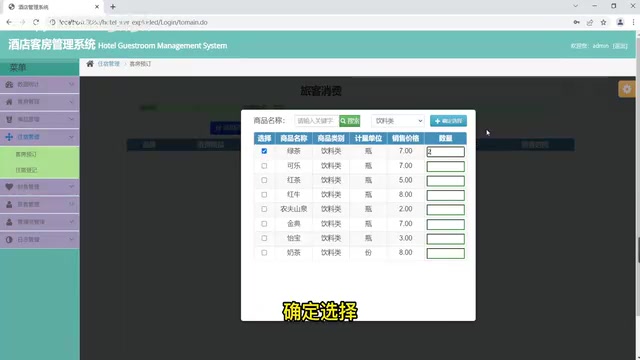Screen dimensions: 640x360
Task: Click the cup icon in the third sidebar menu
Action: pyautogui.click(x=9, y=119)
